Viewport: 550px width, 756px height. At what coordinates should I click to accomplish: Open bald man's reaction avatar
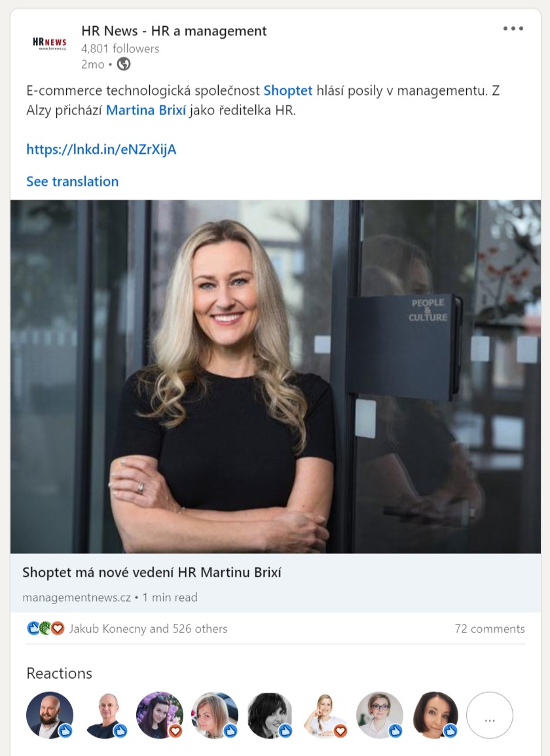pyautogui.click(x=105, y=715)
